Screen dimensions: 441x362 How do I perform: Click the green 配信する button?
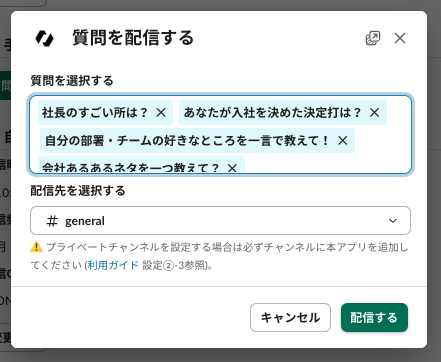tap(374, 317)
